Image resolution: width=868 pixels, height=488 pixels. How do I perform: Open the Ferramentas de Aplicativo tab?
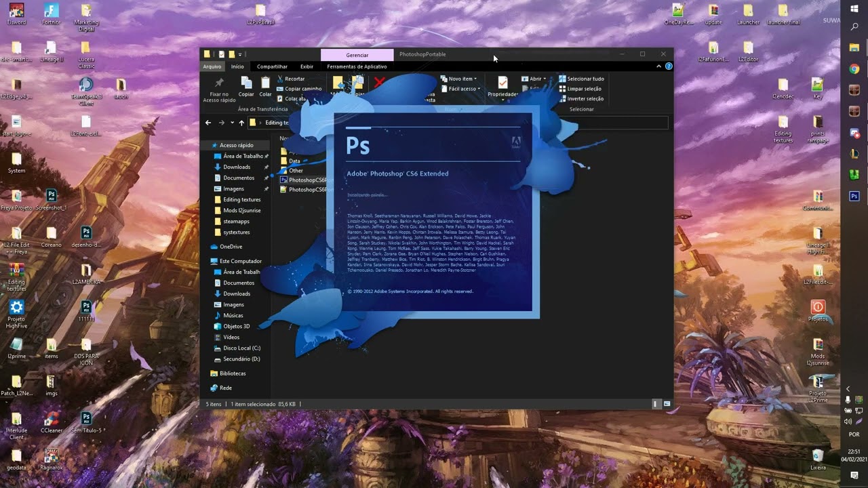click(x=357, y=66)
